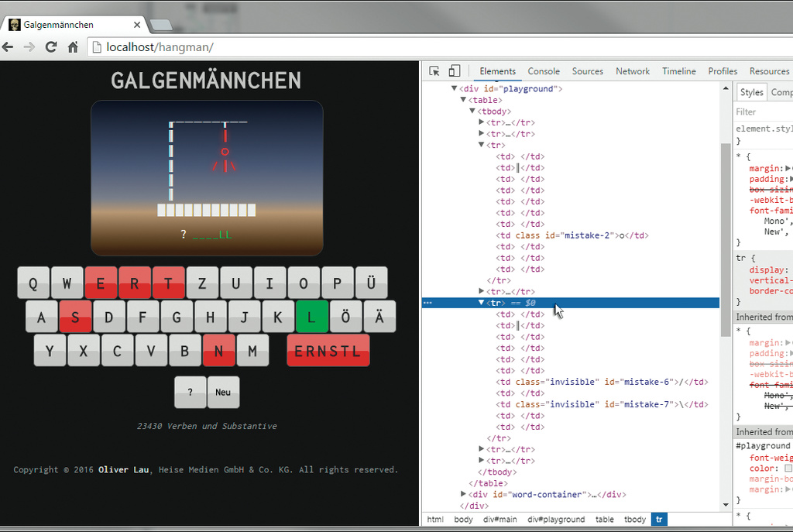
Task: Select the Styles sidebar tab
Action: tap(751, 92)
